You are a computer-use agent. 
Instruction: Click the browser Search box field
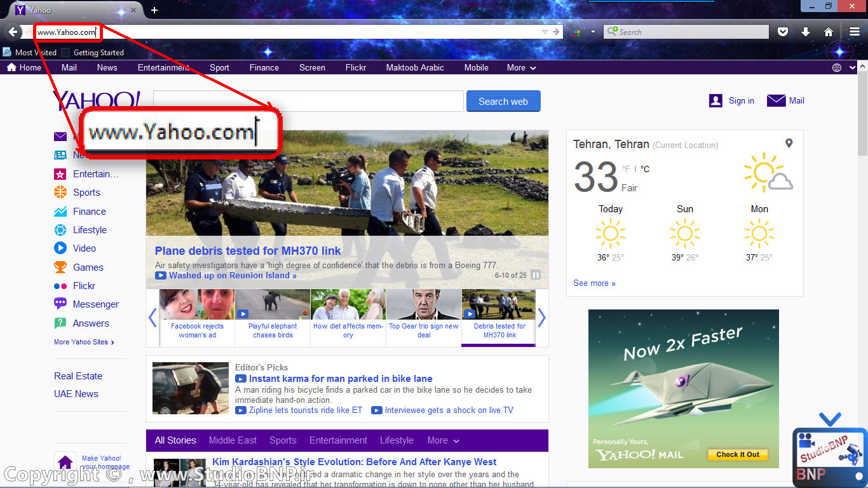[x=686, y=32]
